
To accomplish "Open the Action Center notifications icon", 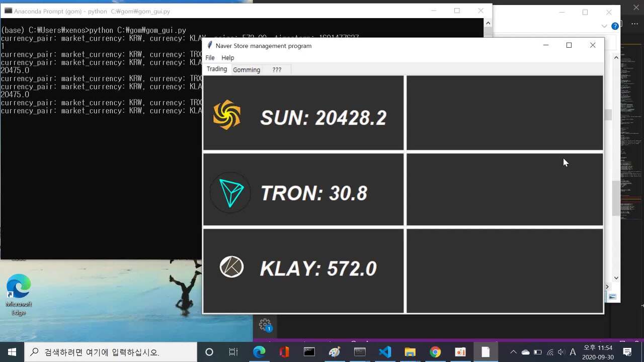I will [x=627, y=352].
